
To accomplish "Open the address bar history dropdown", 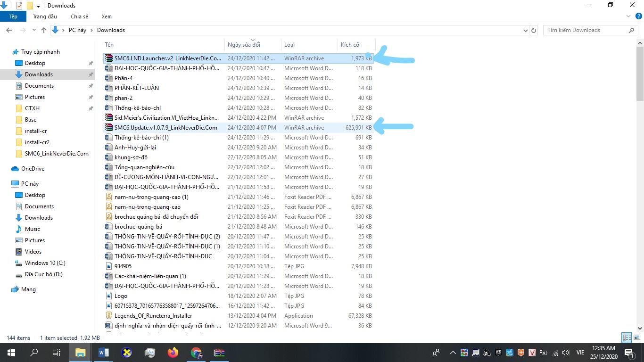I will click(x=526, y=30).
